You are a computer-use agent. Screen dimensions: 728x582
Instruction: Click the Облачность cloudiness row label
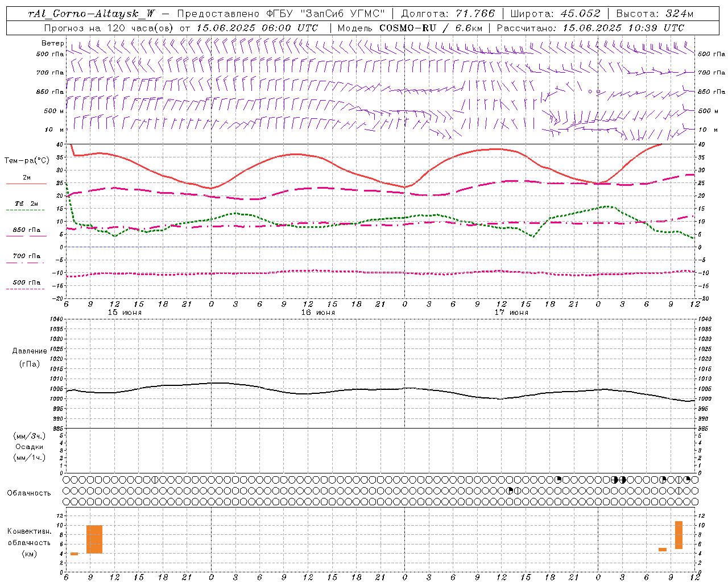29,493
